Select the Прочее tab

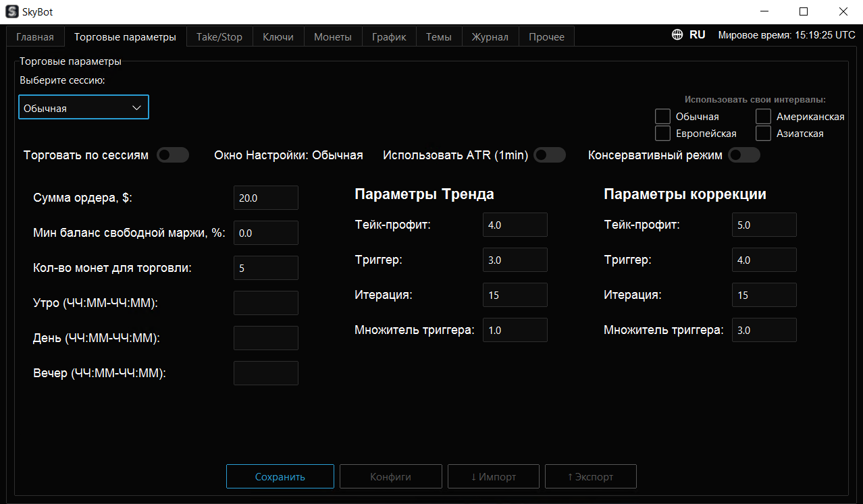pos(547,36)
